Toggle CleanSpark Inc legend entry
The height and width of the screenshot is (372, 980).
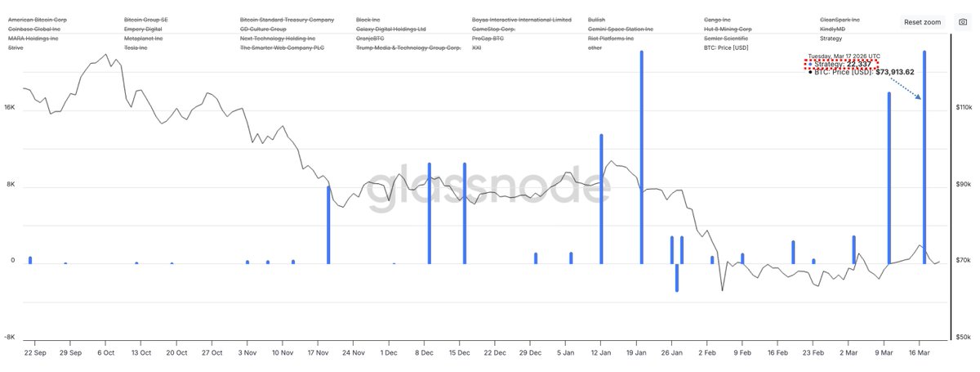[x=840, y=19]
